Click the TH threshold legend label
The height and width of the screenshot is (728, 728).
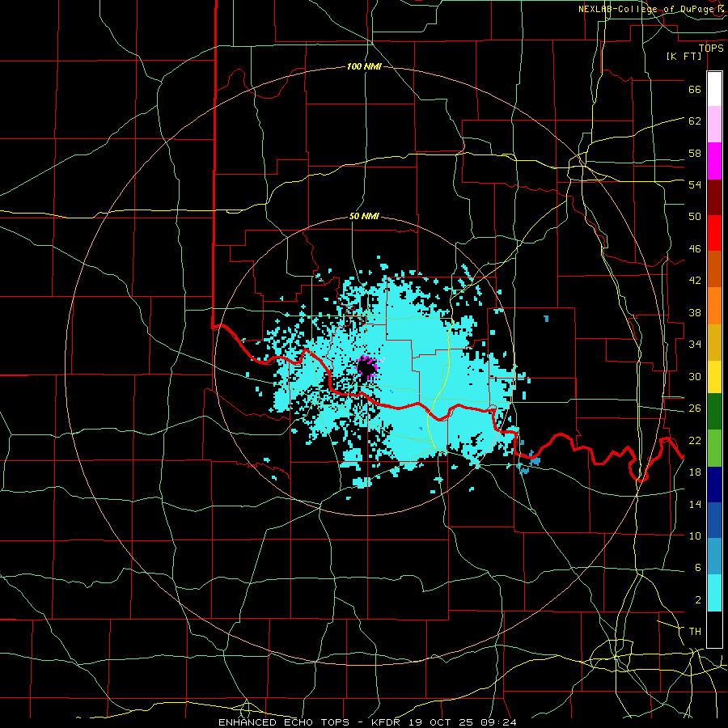(695, 632)
